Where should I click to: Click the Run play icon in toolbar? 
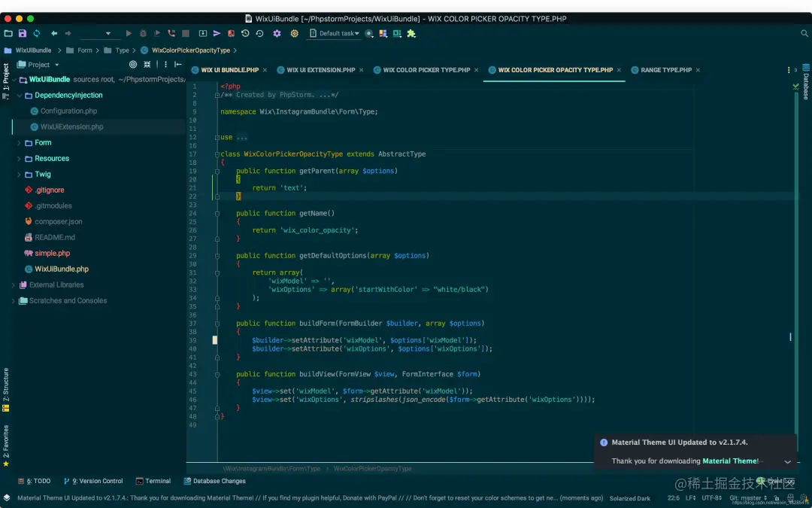129,33
